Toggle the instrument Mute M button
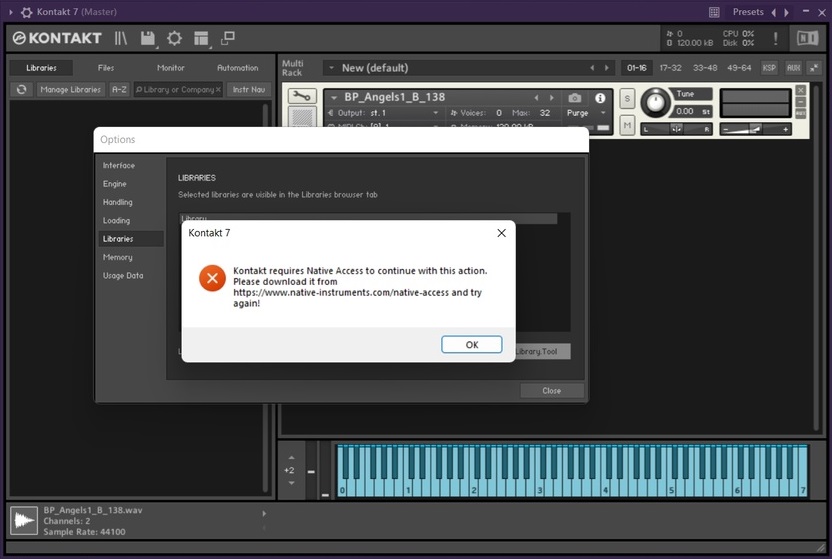Image resolution: width=832 pixels, height=559 pixels. [627, 124]
